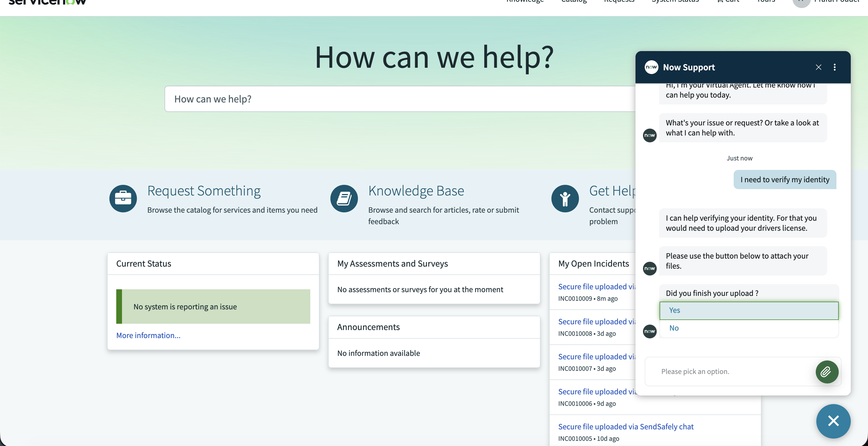Click 'No system is reporting an issue' status banner
This screenshot has width=868, height=446.
[x=213, y=307]
